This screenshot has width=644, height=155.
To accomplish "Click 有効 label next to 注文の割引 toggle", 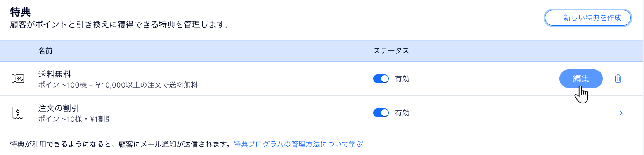I will click(x=402, y=113).
